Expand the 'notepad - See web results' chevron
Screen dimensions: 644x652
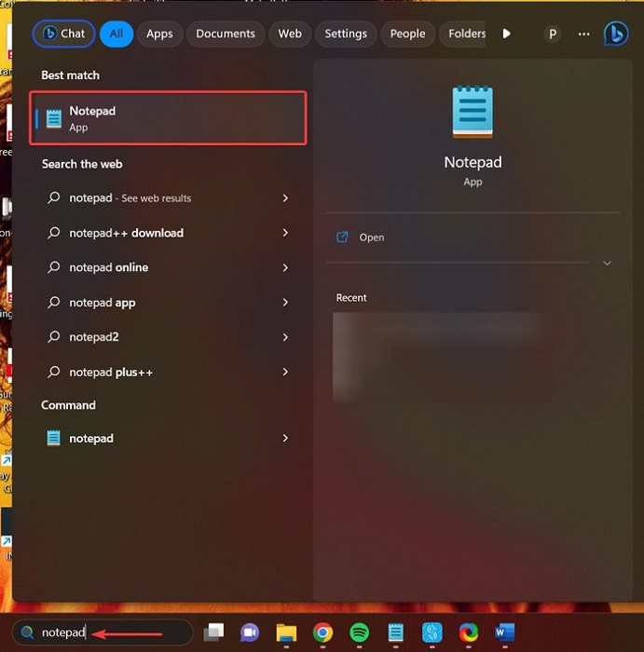[285, 198]
